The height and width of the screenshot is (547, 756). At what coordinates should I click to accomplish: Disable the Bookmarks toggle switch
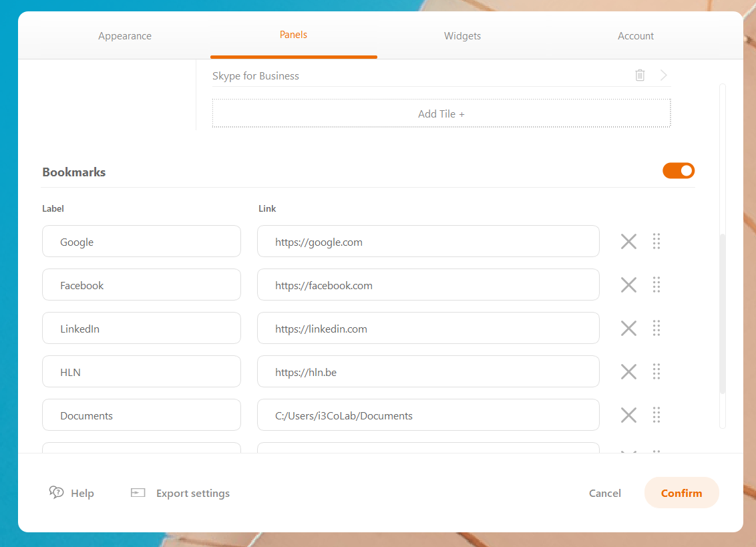click(679, 171)
